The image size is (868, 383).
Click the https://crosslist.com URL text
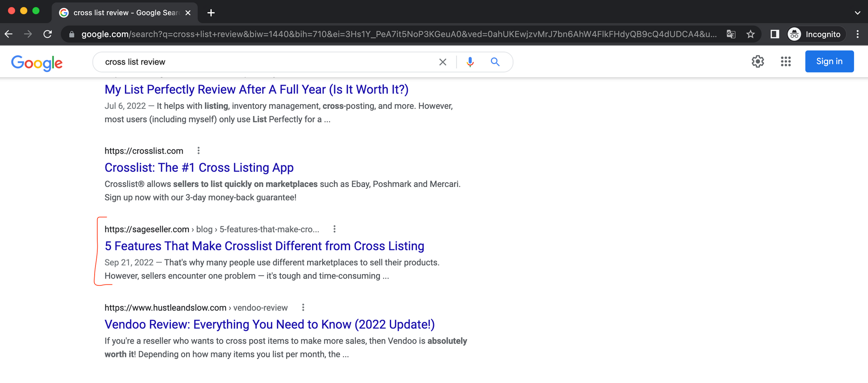coord(144,151)
